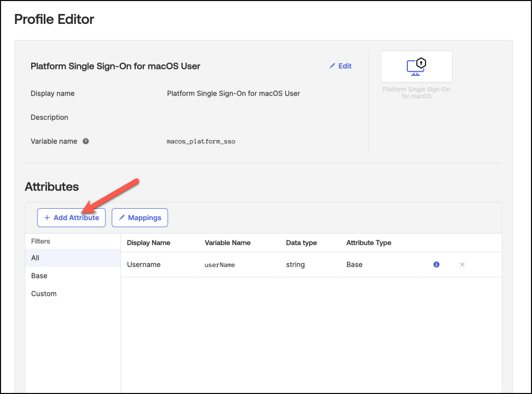Open the info icon on the Username row
Viewport: 532px width, 394px height.
[436, 265]
